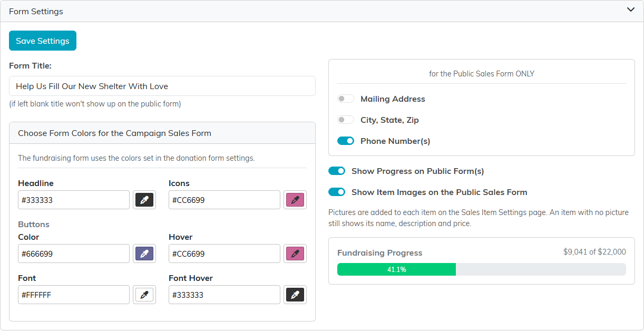Disable the Phone Number(s) toggle

tap(346, 141)
